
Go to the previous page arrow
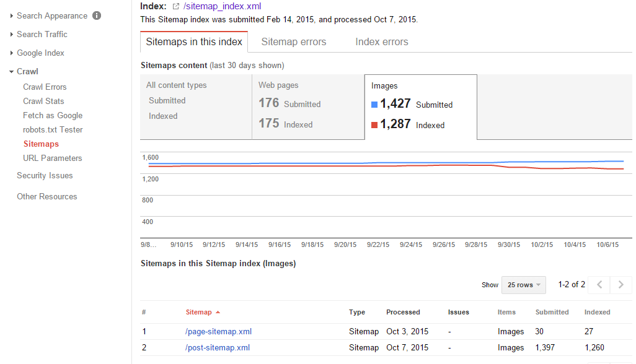pyautogui.click(x=599, y=285)
